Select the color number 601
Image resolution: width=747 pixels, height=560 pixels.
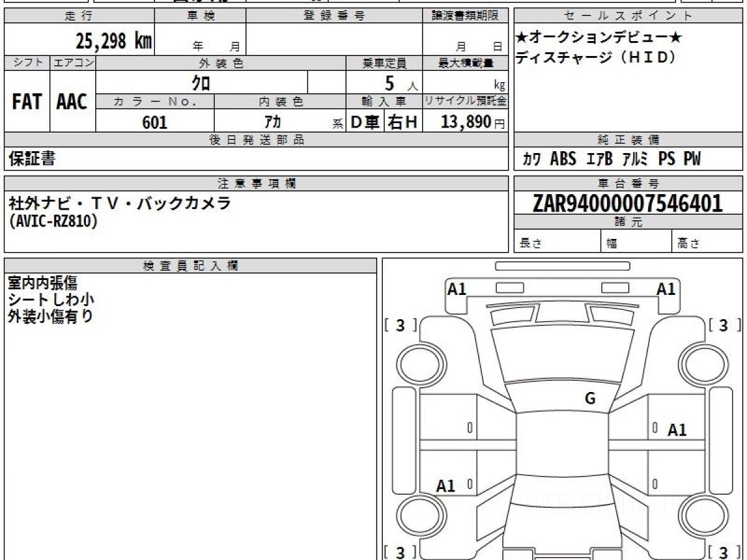pyautogui.click(x=155, y=122)
